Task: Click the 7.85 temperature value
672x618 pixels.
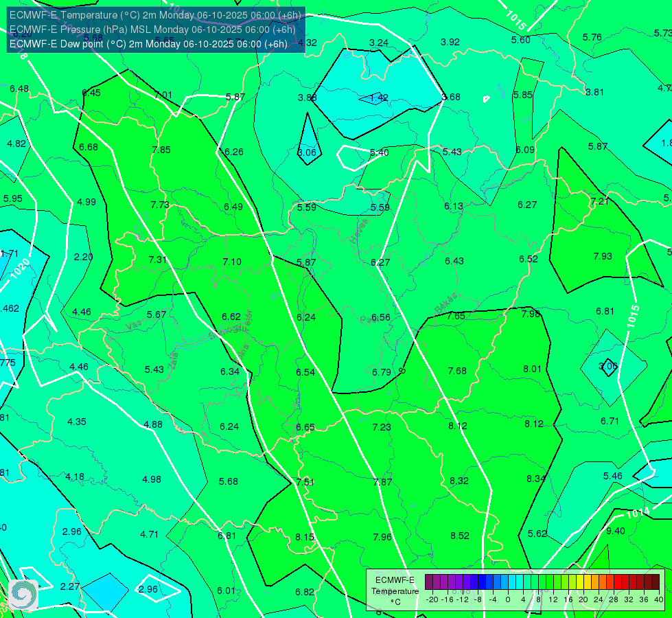Action: point(161,150)
